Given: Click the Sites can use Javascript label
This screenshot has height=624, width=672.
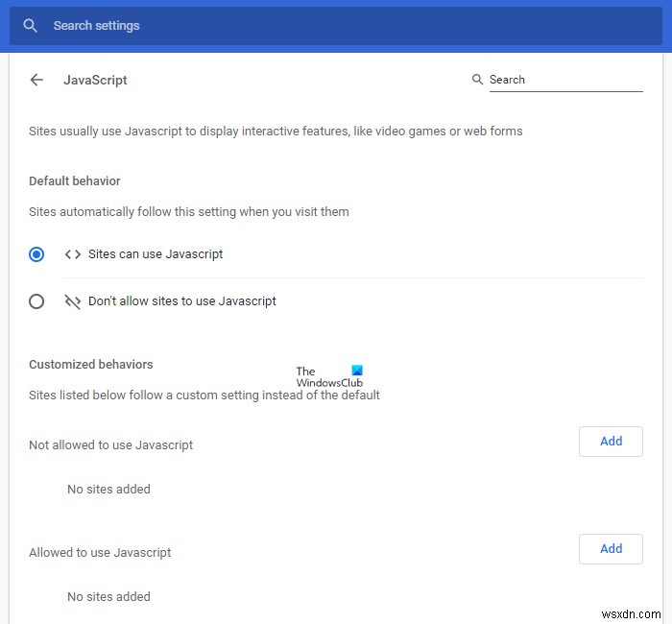Looking at the screenshot, I should click(156, 254).
